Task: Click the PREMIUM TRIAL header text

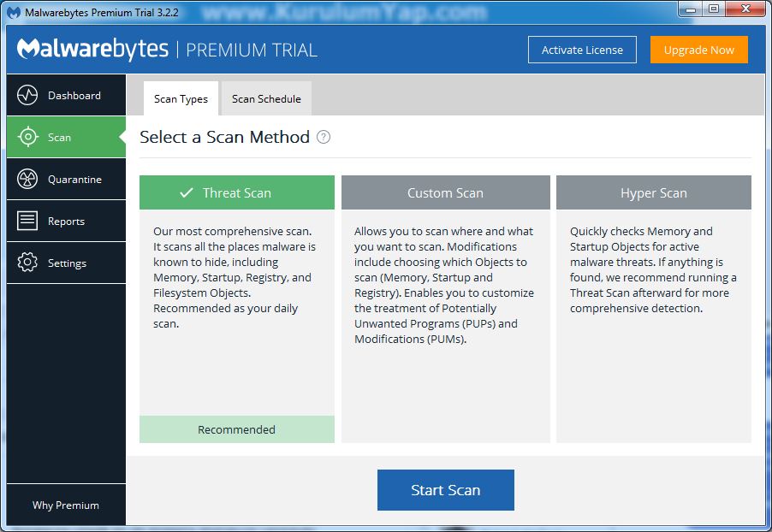Action: (x=252, y=50)
